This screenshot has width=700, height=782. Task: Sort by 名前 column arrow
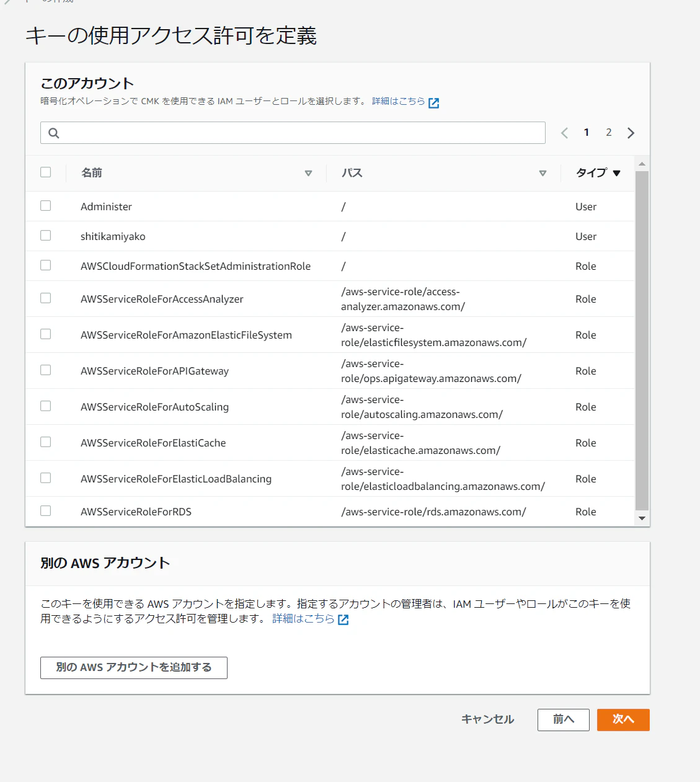point(308,174)
